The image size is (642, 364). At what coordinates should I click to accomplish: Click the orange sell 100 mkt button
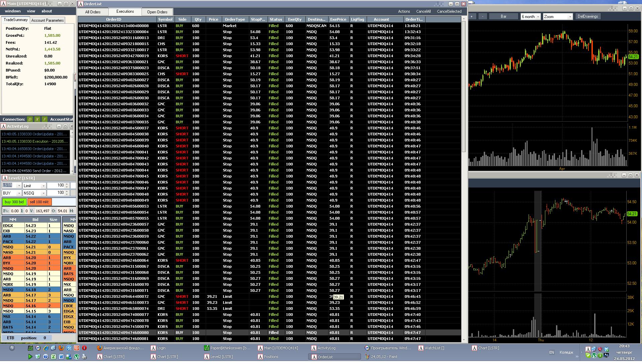tap(39, 202)
